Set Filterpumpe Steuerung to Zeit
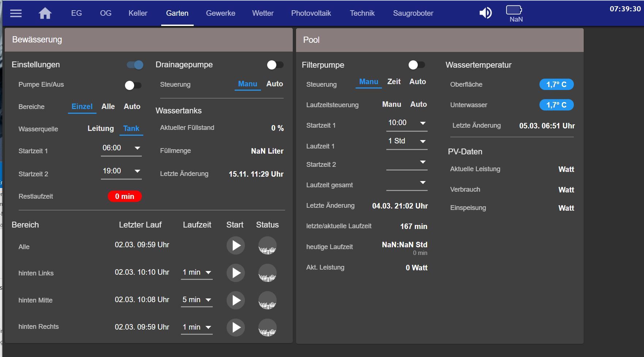Viewport: 644px width, 357px height. pos(394,82)
